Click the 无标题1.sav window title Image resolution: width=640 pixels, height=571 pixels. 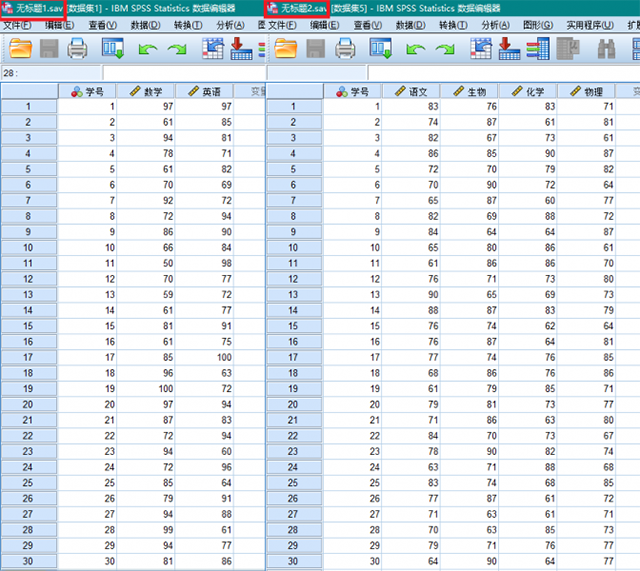coord(39,9)
